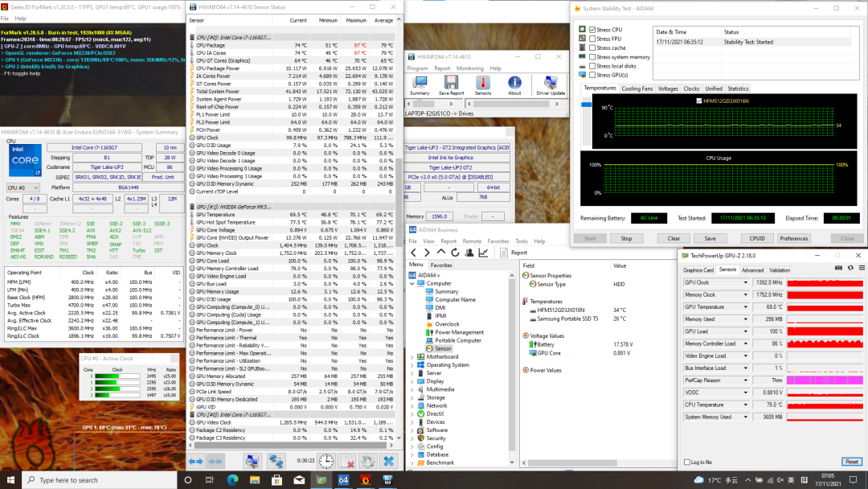Open the hamburger menu in GPU-Z
868x489 pixels.
tap(862, 268)
